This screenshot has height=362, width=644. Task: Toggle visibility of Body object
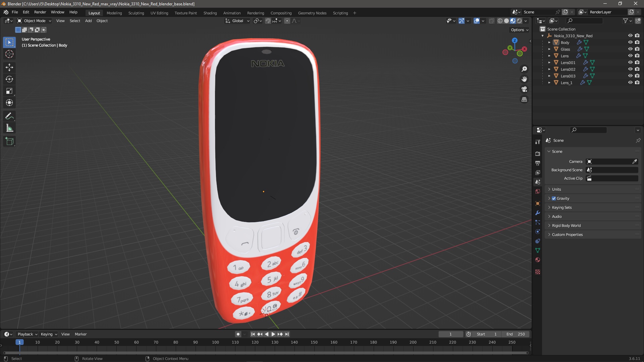pos(630,43)
